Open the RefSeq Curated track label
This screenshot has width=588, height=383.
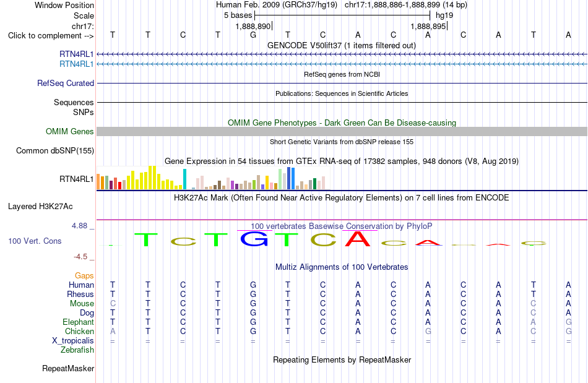(x=66, y=83)
